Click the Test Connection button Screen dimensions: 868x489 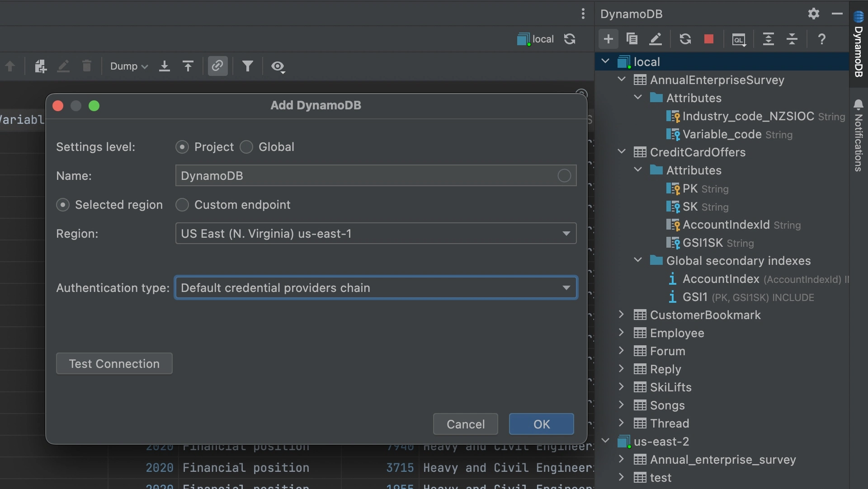click(x=114, y=364)
